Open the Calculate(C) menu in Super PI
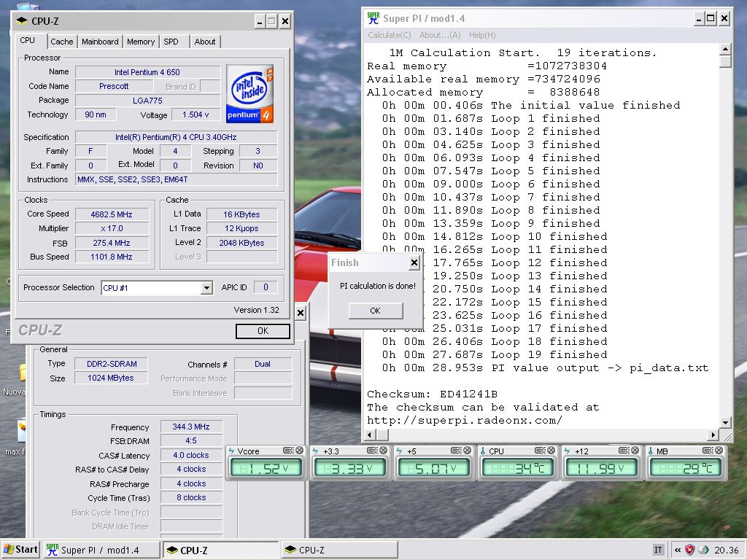The width and height of the screenshot is (747, 560). point(390,35)
